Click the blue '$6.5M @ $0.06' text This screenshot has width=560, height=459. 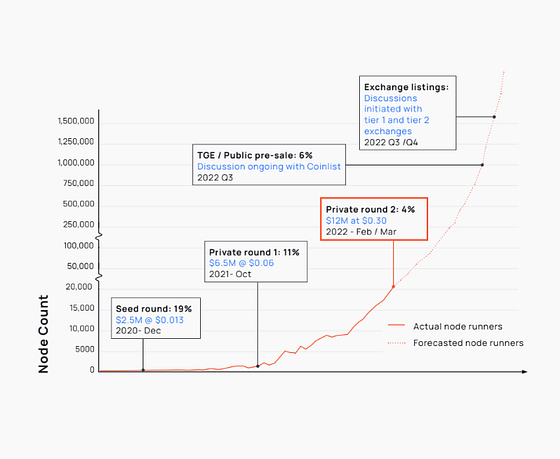point(241,263)
